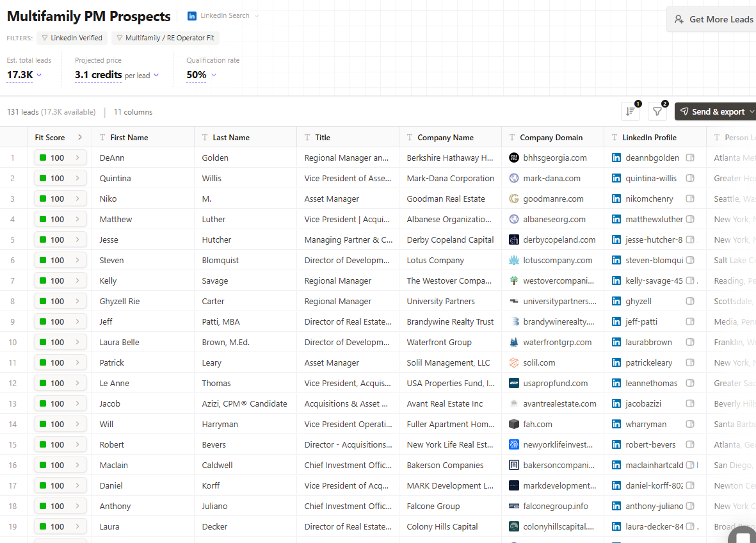The width and height of the screenshot is (756, 543).
Task: Click 'Azizi, CPM® Candidate' last name cell
Action: [245, 403]
